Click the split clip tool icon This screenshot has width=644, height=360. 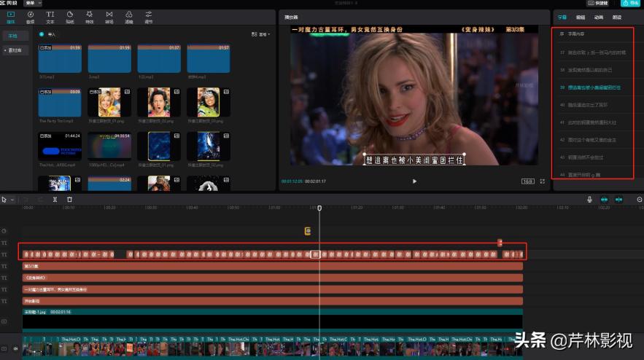tap(55, 200)
